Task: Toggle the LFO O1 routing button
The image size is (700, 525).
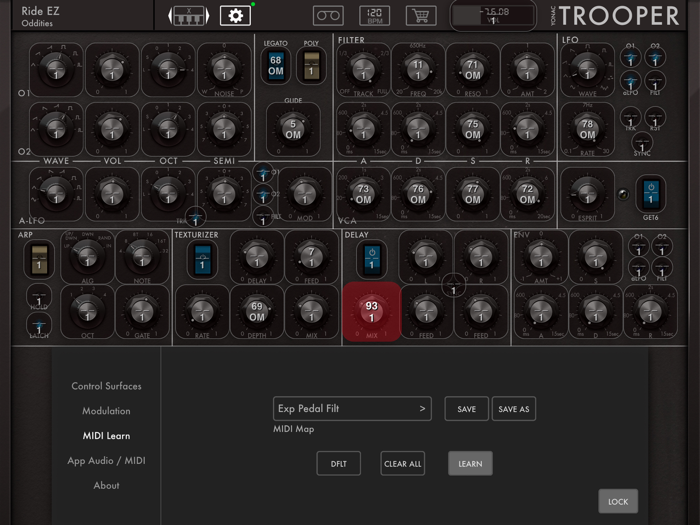Action: click(630, 58)
